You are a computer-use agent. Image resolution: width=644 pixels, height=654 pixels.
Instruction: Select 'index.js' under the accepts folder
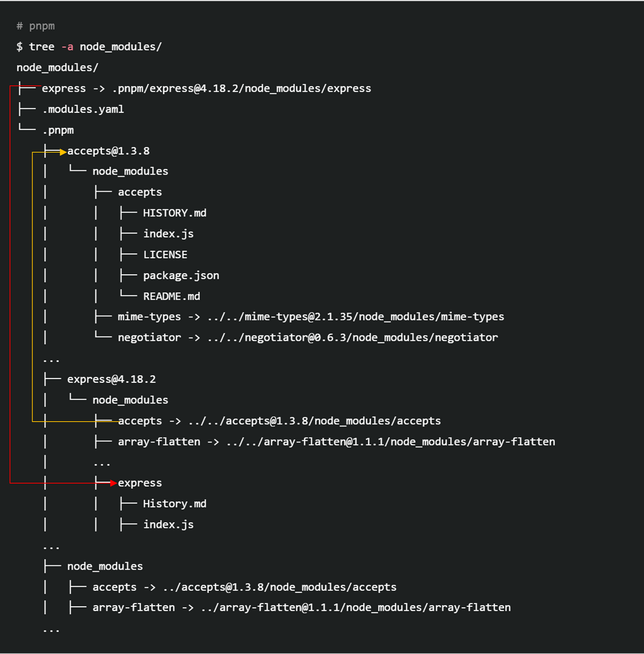coord(168,234)
